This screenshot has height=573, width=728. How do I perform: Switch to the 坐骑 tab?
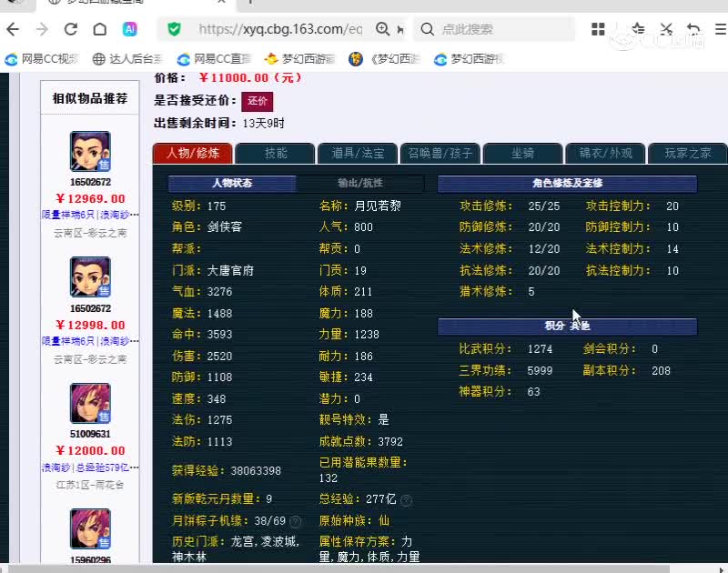[x=522, y=153]
